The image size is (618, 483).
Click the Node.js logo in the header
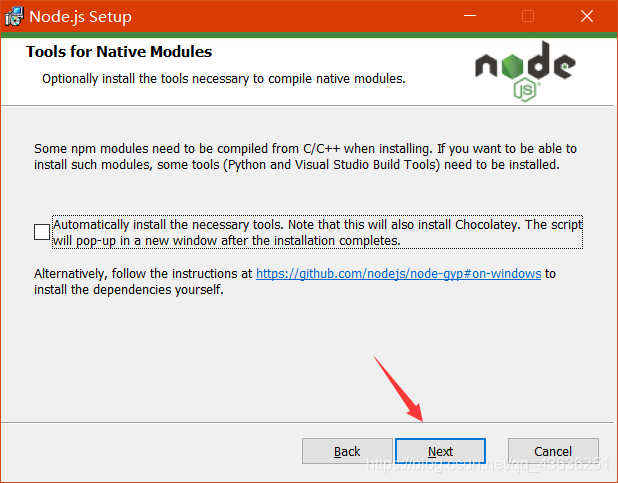click(x=525, y=71)
